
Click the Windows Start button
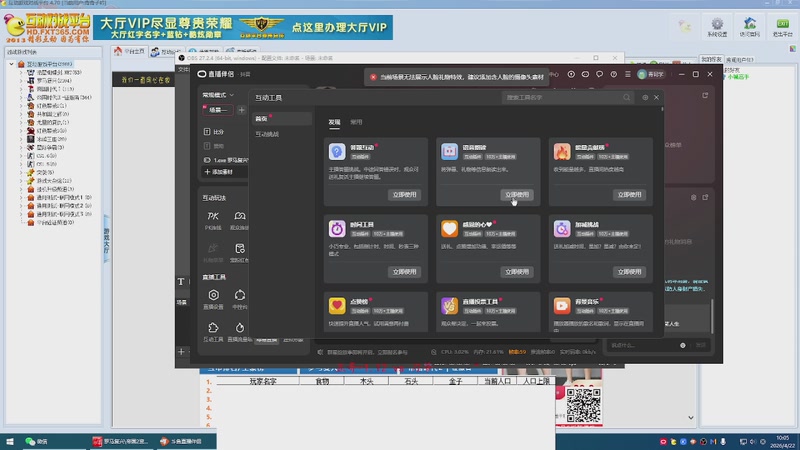tap(9, 441)
